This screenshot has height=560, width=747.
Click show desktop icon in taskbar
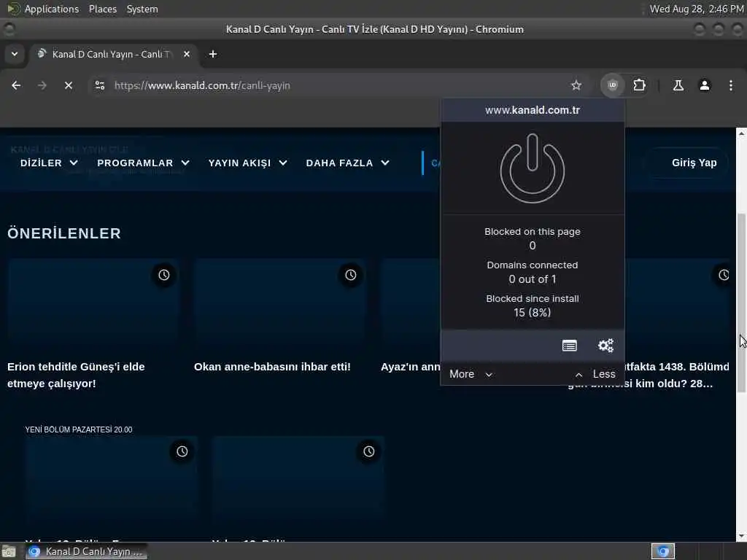tap(9, 551)
